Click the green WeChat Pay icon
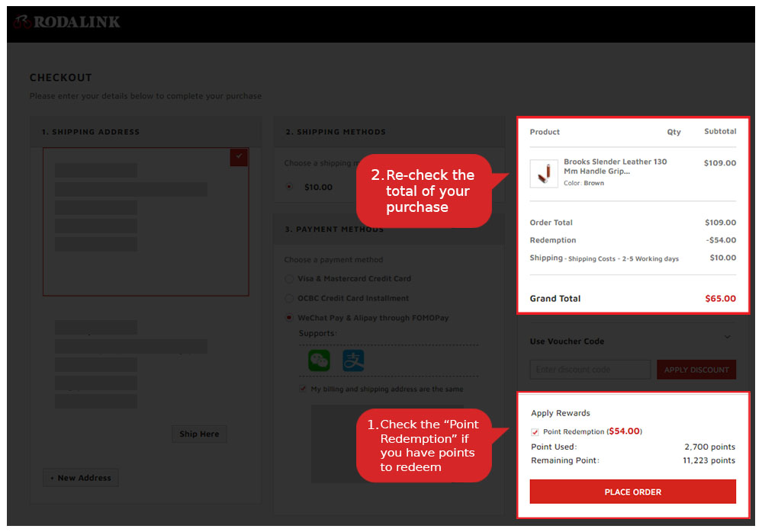This screenshot has height=532, width=762. click(319, 361)
